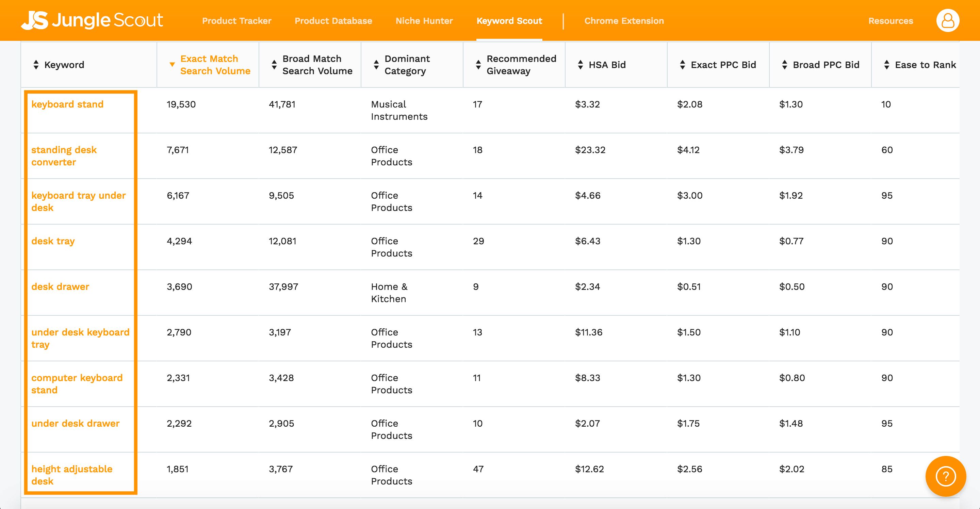Click sort arrows next to Ease to Rank
This screenshot has width=980, height=509.
886,65
